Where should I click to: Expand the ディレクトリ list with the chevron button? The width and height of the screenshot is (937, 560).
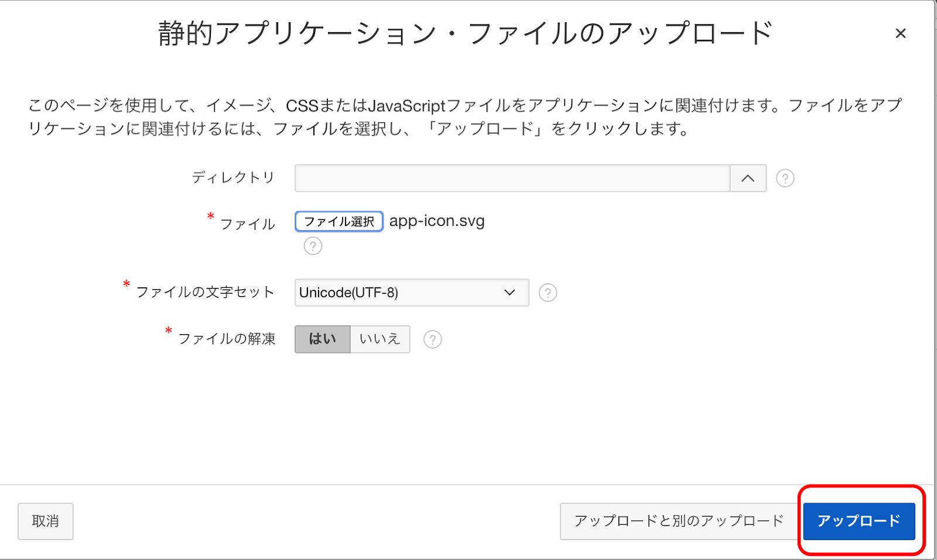(748, 178)
